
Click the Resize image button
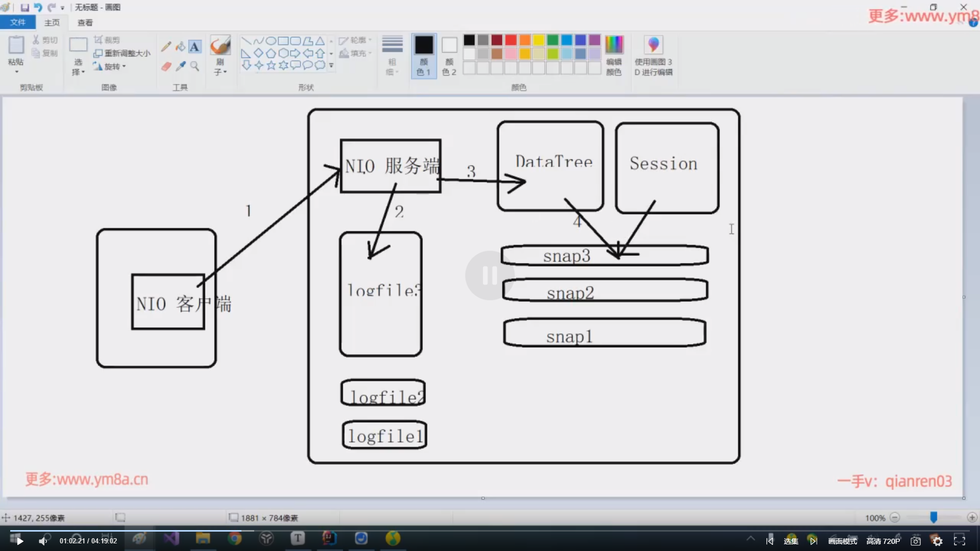122,53
